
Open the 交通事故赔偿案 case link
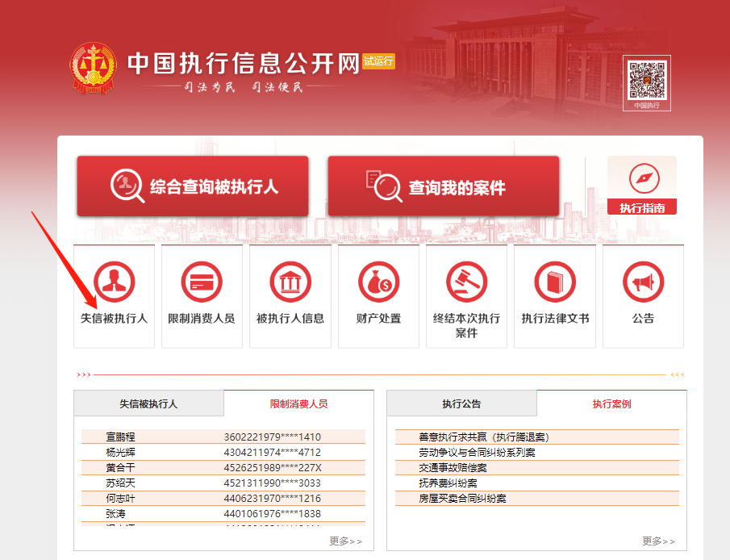coord(453,468)
